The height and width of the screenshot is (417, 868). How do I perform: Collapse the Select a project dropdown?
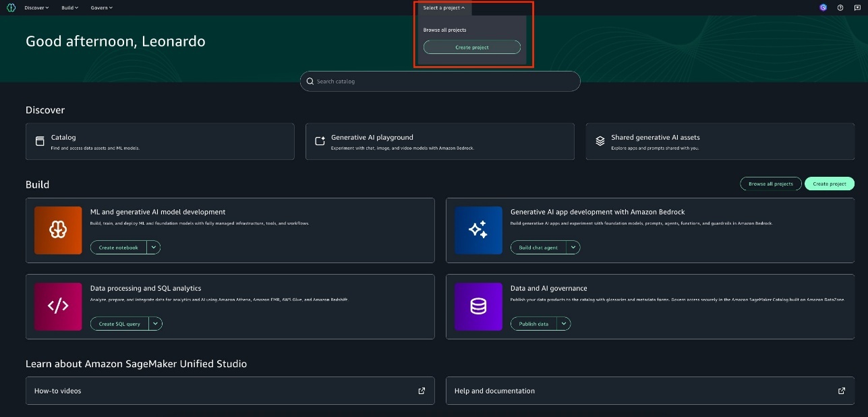pos(444,8)
